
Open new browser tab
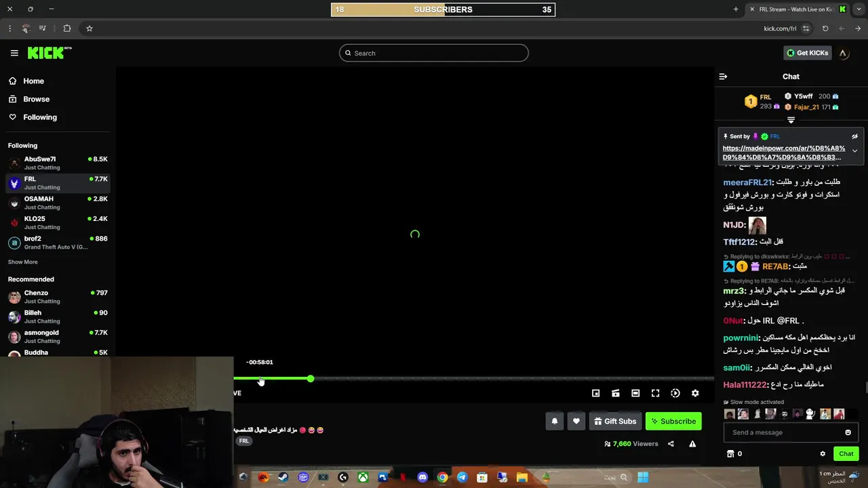pos(736,9)
